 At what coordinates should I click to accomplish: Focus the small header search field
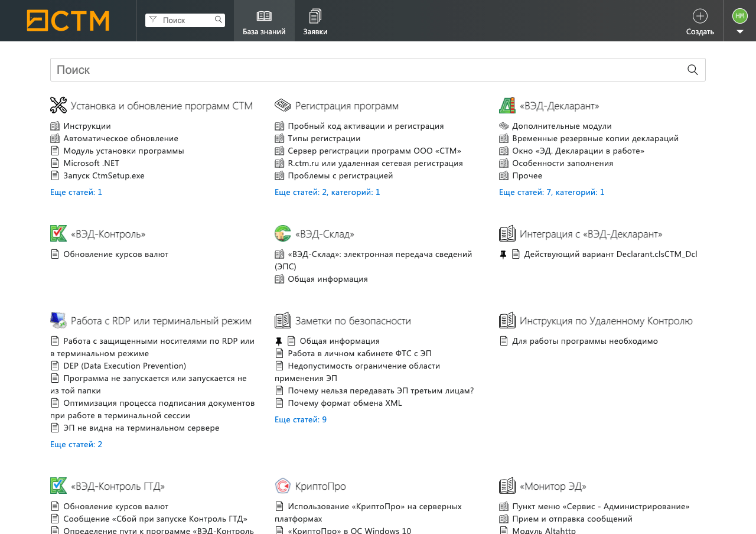pos(185,20)
